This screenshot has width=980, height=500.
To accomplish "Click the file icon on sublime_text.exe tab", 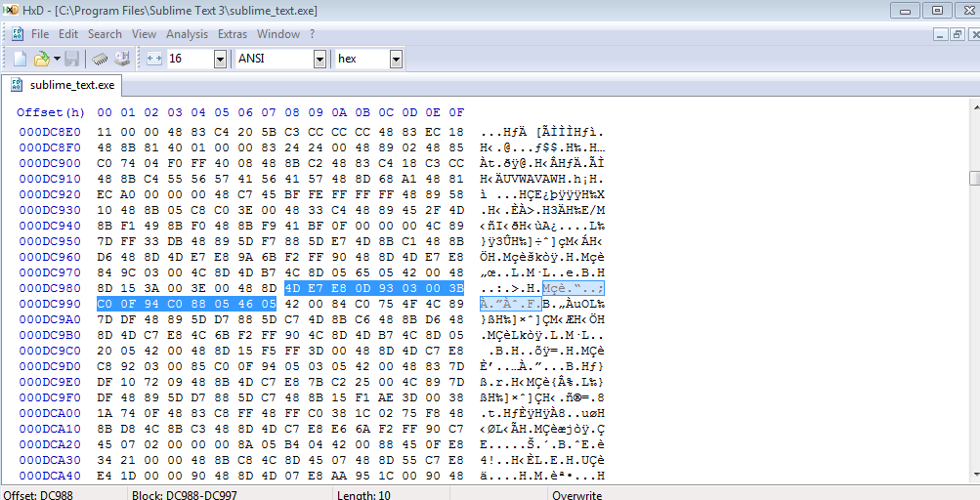I will click(x=17, y=85).
